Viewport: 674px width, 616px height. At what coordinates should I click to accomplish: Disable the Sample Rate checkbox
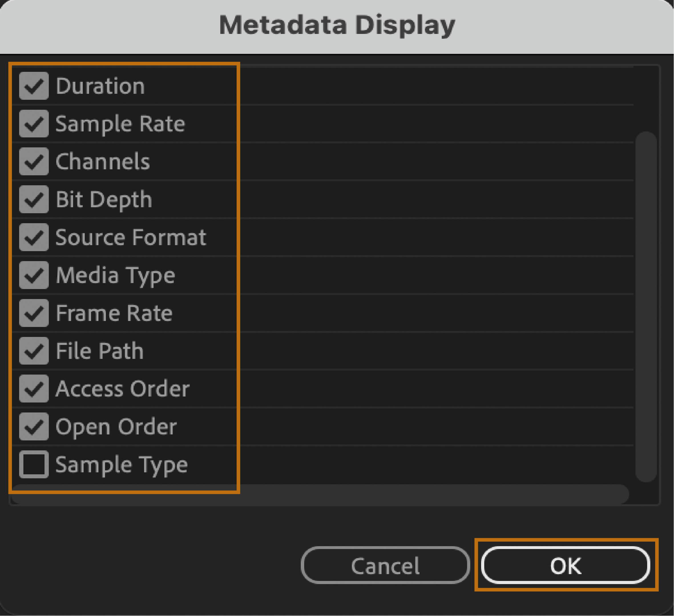[x=33, y=124]
